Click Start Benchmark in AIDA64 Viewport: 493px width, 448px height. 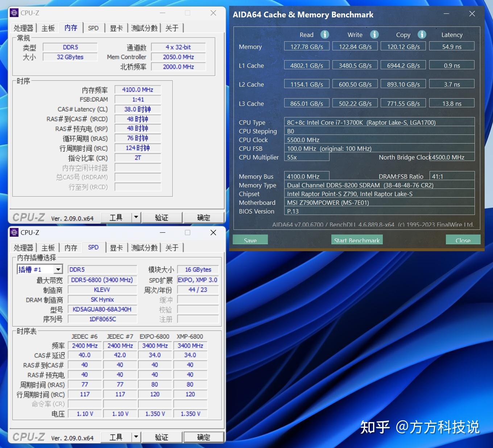357,240
